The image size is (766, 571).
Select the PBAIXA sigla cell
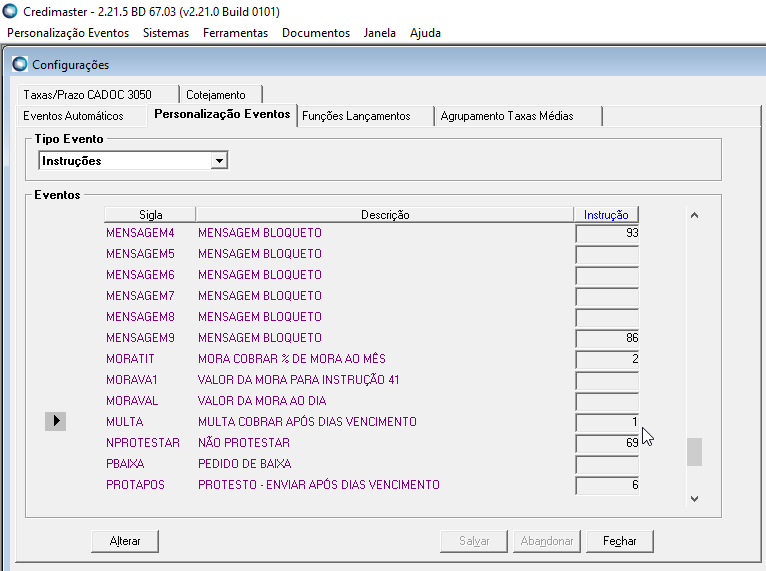(125, 464)
